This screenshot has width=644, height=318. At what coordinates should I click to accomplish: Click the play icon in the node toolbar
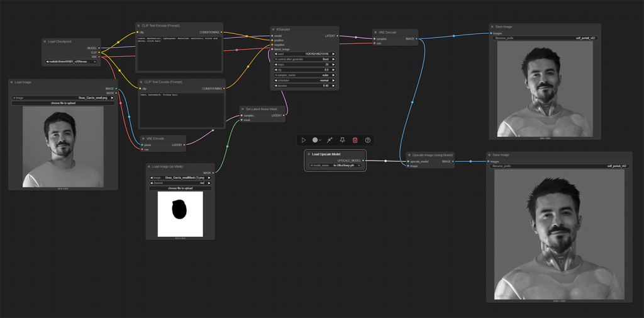[304, 140]
